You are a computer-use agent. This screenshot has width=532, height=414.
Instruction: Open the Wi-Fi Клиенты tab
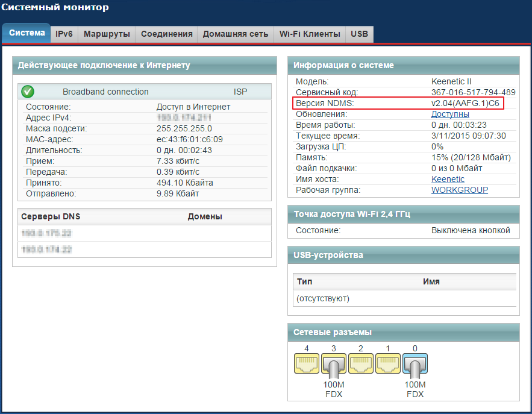(310, 34)
